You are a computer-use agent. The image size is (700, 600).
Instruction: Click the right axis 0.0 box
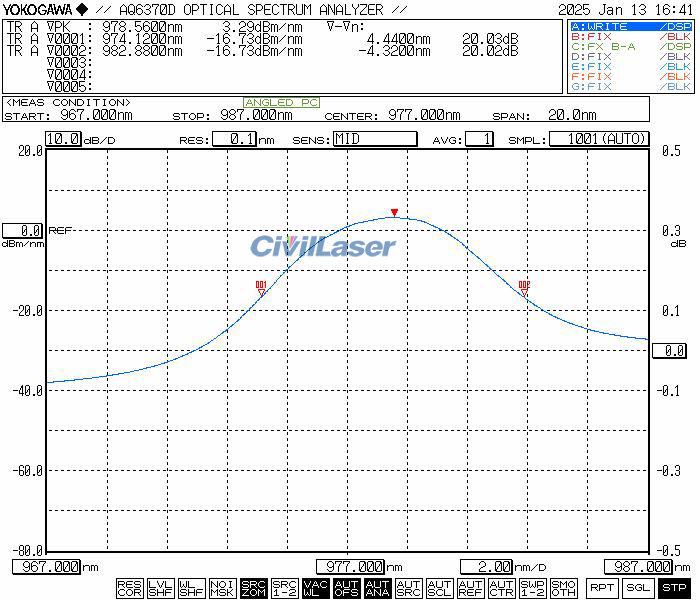tap(669, 350)
